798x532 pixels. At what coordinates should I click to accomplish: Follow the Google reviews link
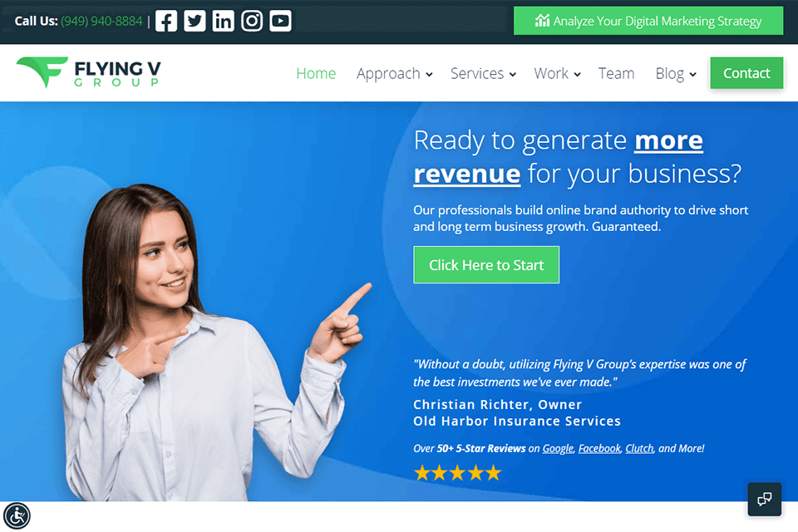click(558, 449)
